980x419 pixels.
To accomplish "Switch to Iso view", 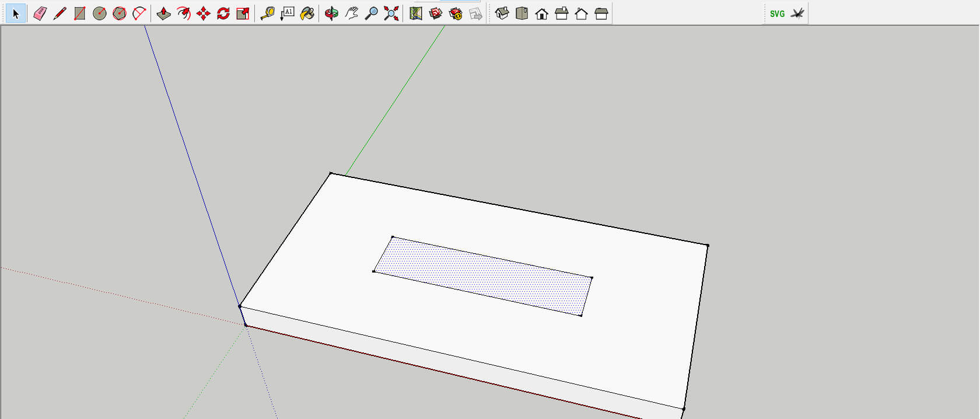I will click(x=502, y=13).
